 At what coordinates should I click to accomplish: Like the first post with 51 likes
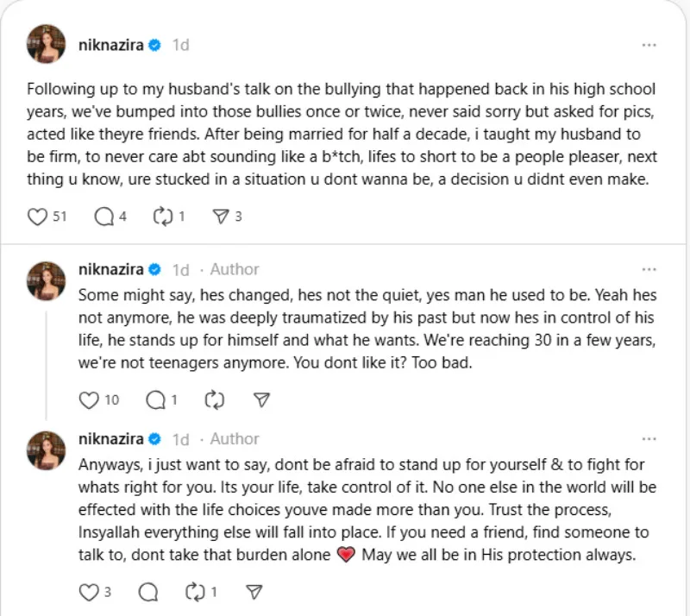38,217
